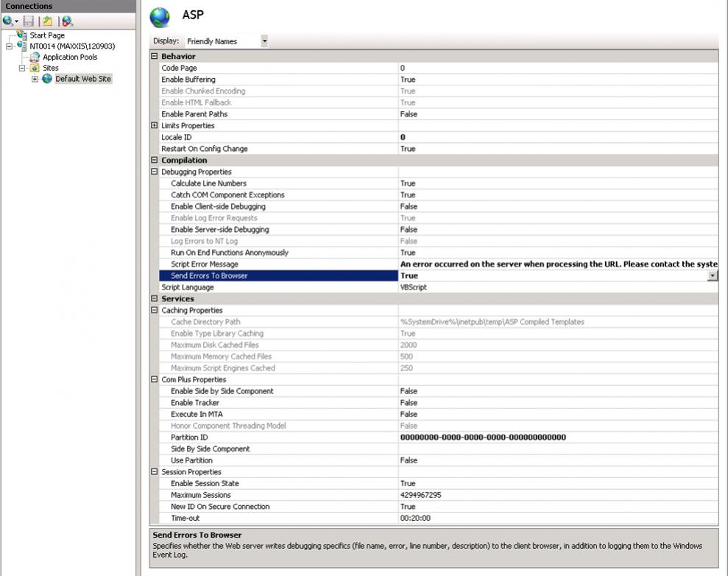The height and width of the screenshot is (576, 728).
Task: Select the Enable Parent Paths row
Action: point(438,114)
